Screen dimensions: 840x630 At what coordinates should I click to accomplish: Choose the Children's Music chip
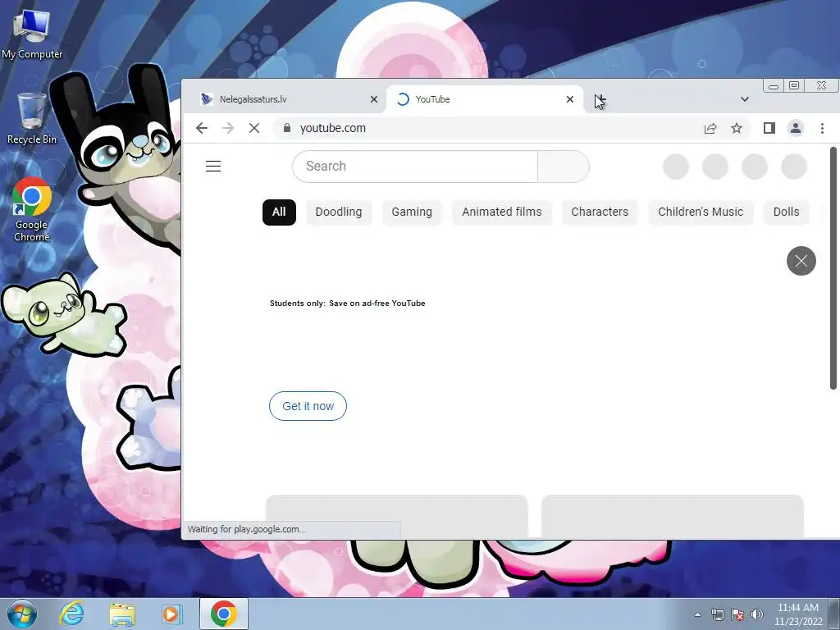tap(701, 212)
